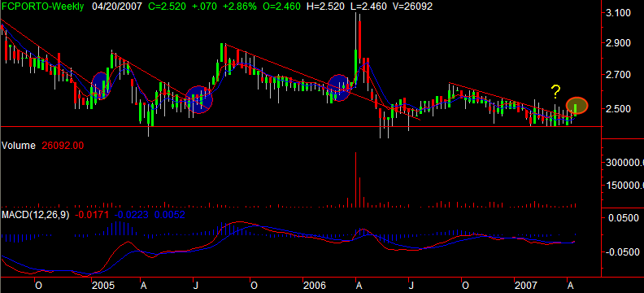Click the red -0.0171 MACD value
The image size is (644, 293).
pos(92,215)
